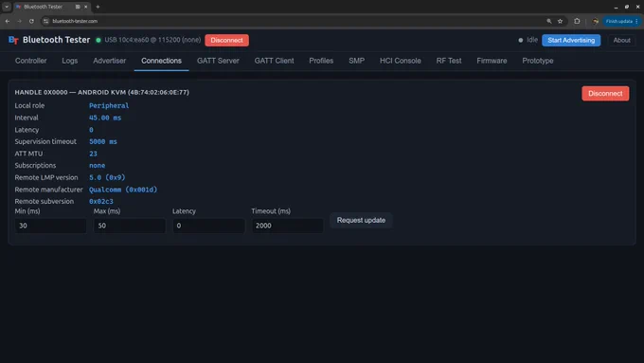Click Request update button
Image resolution: width=644 pixels, height=363 pixels.
point(361,220)
